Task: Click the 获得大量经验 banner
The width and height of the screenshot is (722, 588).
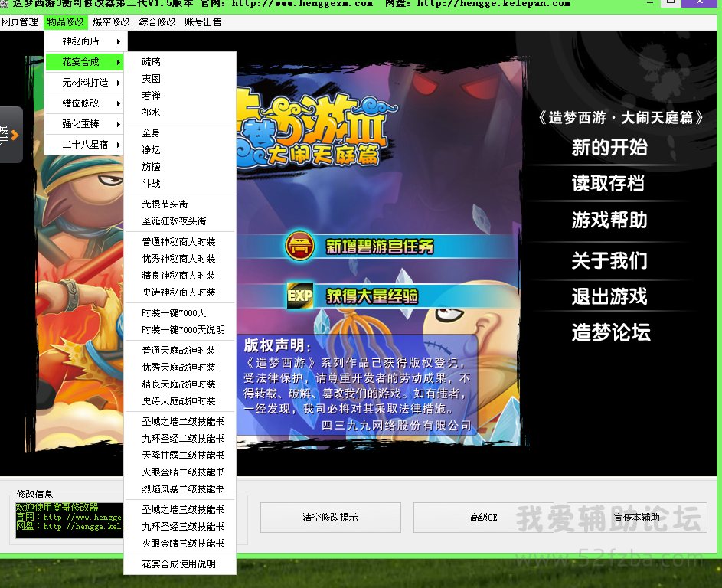Action: tap(372, 296)
